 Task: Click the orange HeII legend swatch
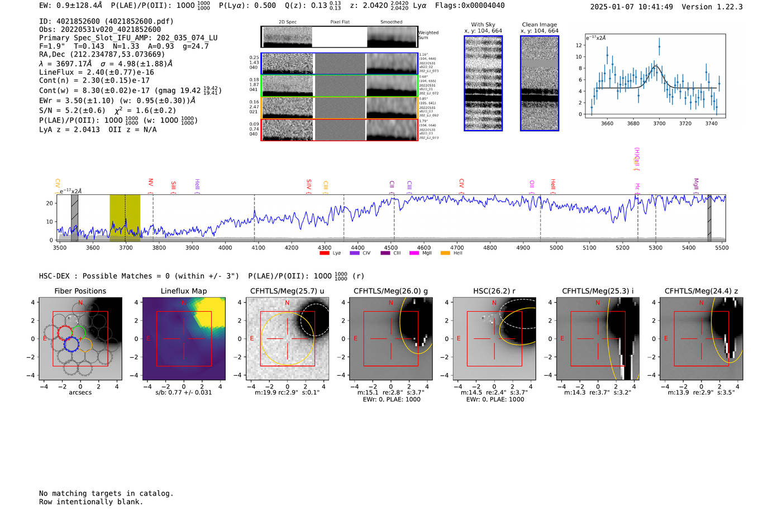[x=445, y=253]
